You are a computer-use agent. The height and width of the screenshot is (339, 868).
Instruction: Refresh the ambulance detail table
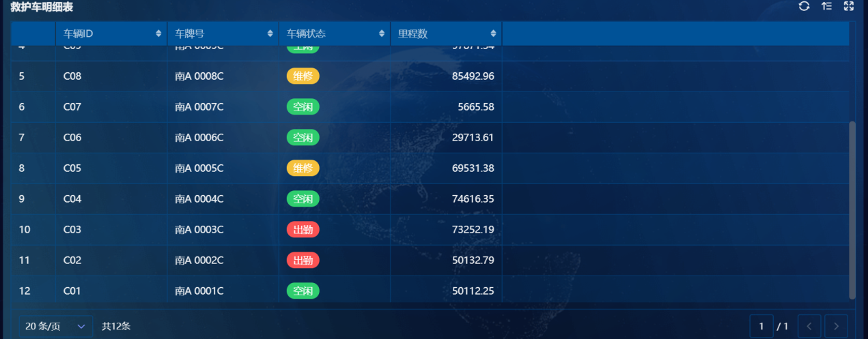804,6
